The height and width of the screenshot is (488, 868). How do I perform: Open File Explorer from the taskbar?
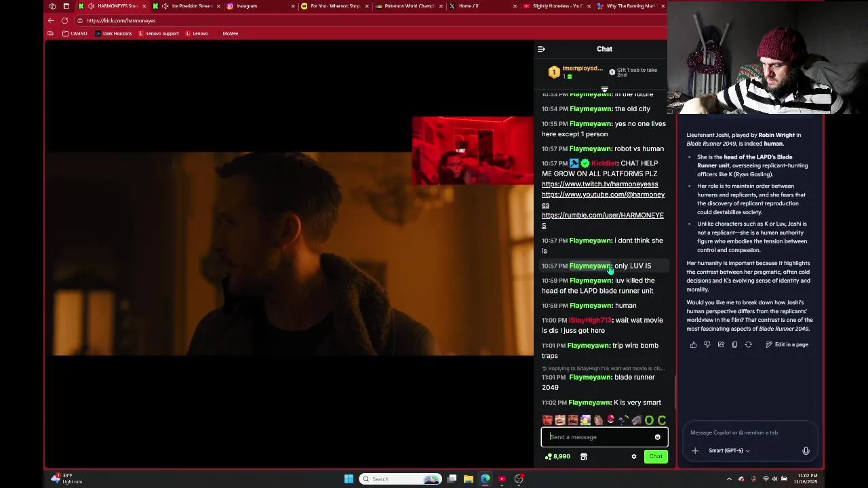(469, 479)
